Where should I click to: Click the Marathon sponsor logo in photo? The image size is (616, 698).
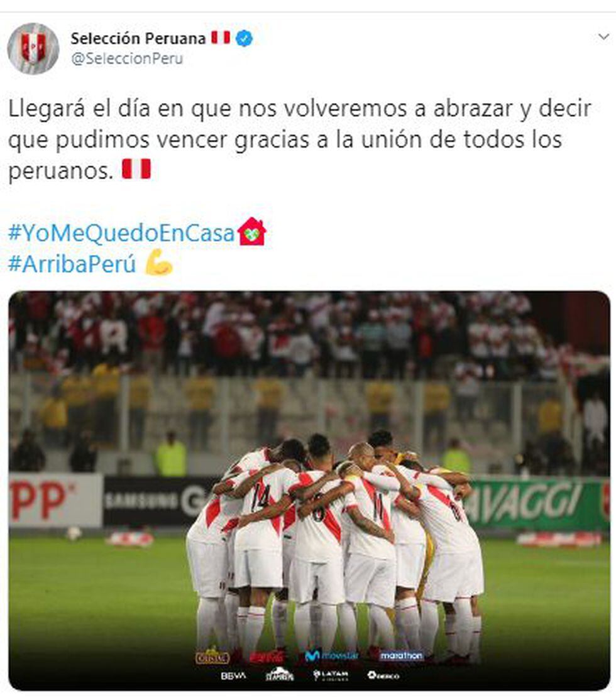(401, 656)
